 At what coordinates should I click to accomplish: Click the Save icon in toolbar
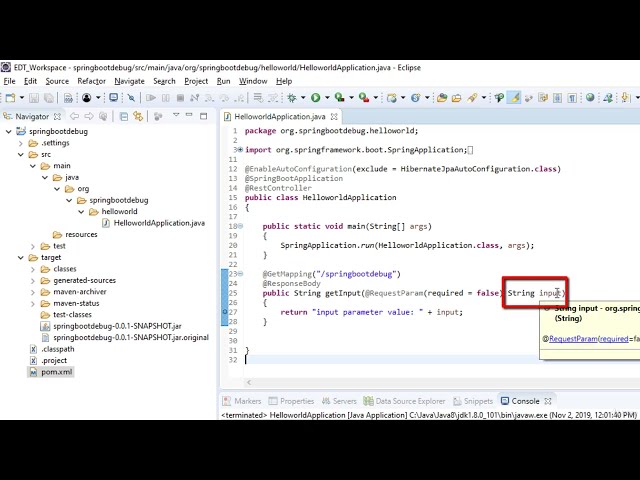pyautogui.click(x=34, y=98)
